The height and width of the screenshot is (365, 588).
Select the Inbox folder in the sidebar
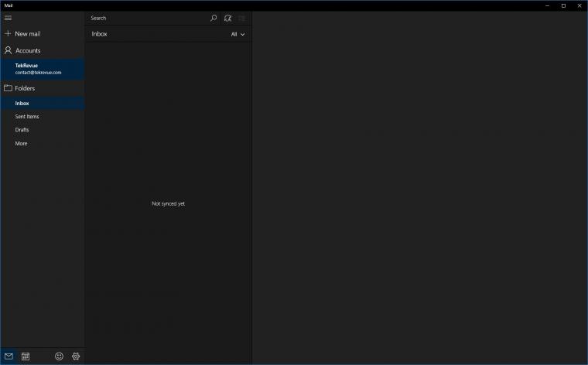(x=22, y=103)
